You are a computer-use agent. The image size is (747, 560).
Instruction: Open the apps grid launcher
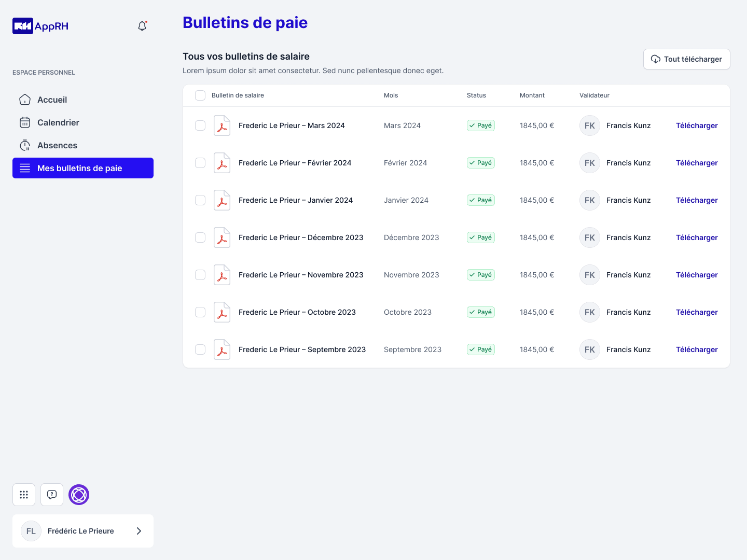[x=24, y=495]
